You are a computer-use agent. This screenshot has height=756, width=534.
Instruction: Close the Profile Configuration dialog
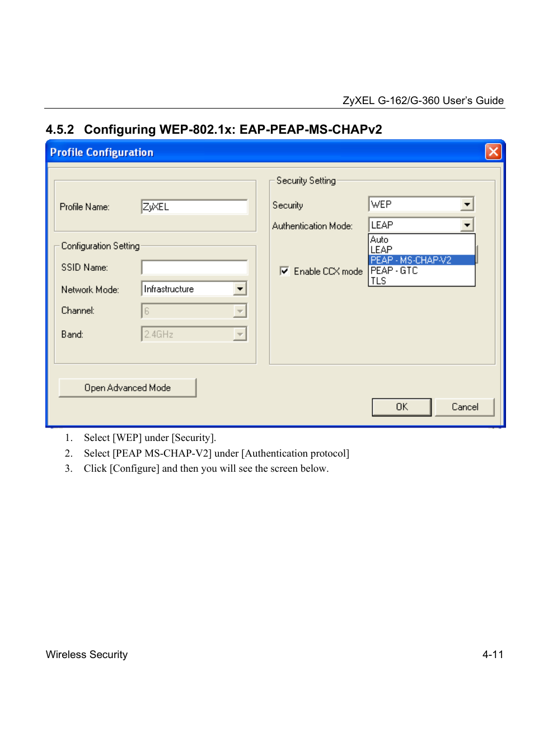coord(493,152)
